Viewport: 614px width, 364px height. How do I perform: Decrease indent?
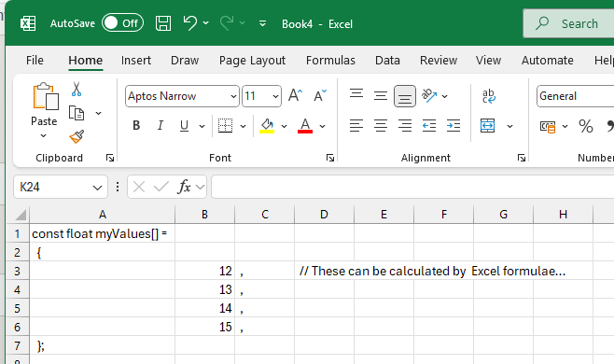(429, 126)
